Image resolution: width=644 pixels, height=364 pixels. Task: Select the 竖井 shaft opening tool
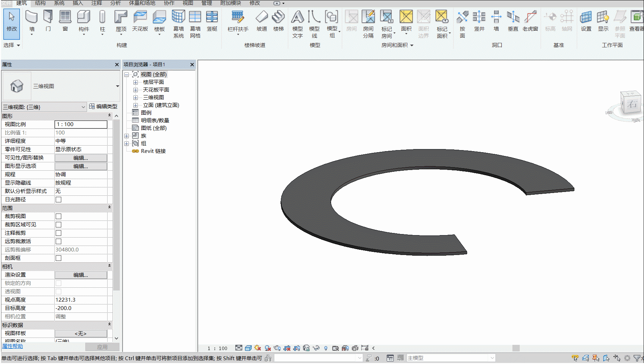point(479,21)
